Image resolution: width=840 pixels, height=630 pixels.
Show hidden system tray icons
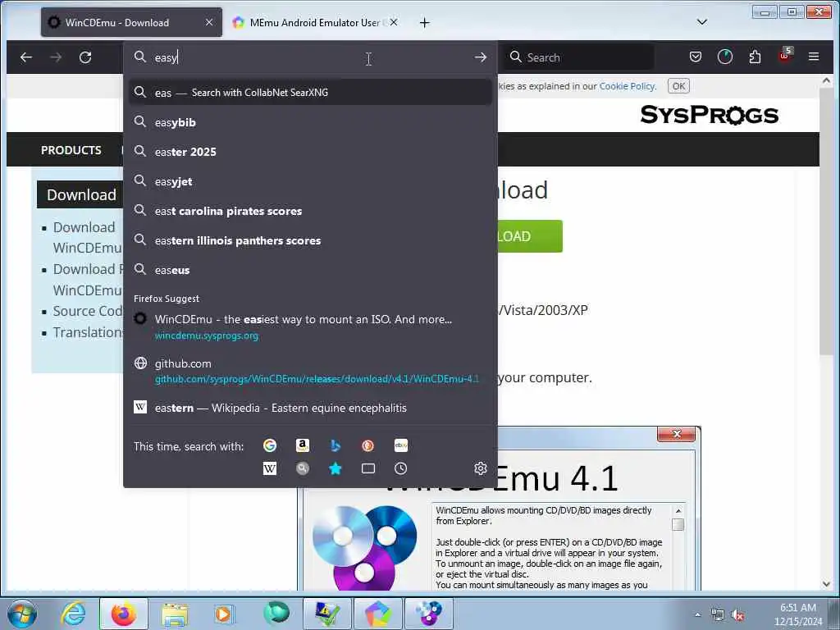coord(697,615)
